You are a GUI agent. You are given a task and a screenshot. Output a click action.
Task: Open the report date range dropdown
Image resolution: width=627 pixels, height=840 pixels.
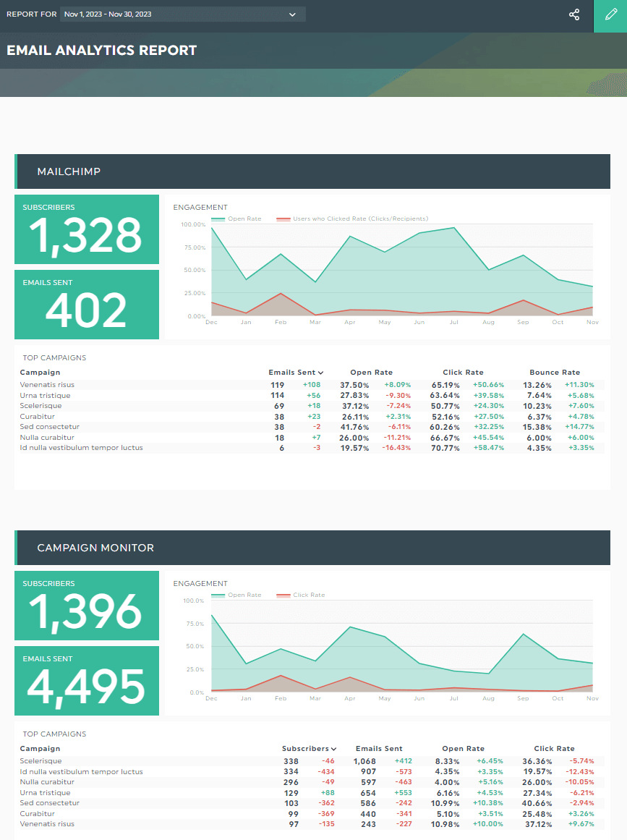coord(182,14)
